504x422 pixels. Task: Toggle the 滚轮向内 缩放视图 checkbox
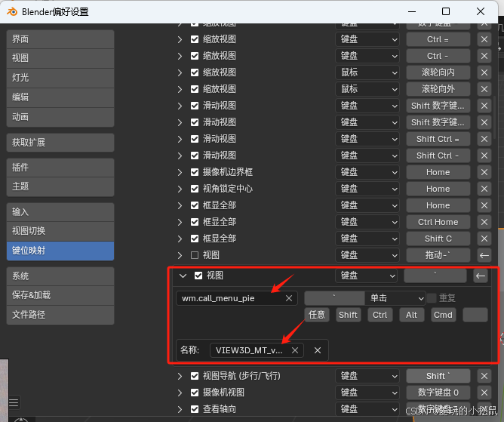pyautogui.click(x=195, y=72)
